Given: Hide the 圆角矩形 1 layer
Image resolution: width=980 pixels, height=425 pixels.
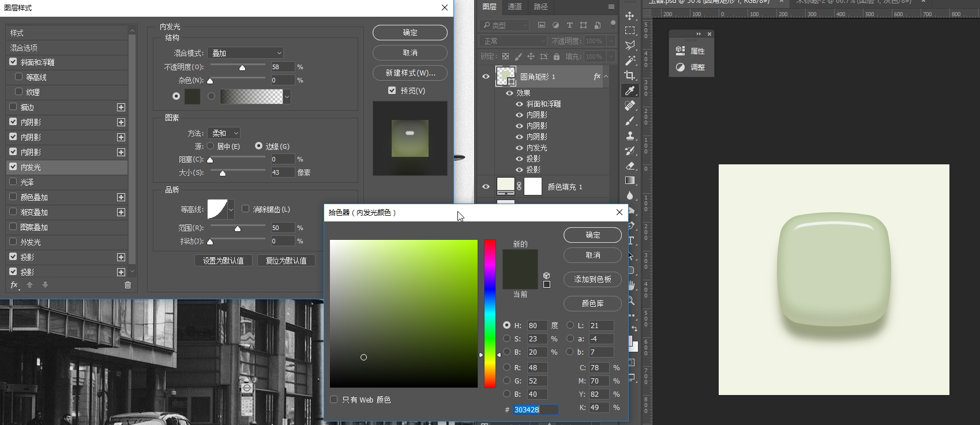Looking at the screenshot, I should click(486, 76).
